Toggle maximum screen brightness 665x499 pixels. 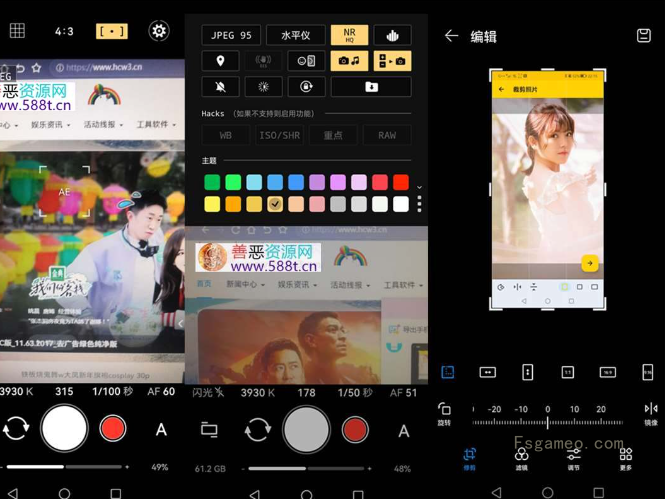tap(263, 87)
